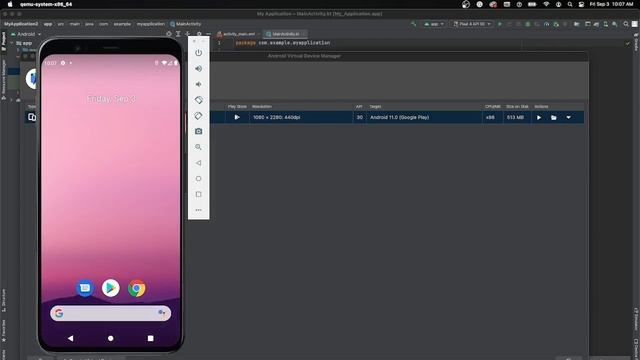640x360 pixels.
Task: Switch to activity_main.xml editor tab
Action: (x=238, y=34)
